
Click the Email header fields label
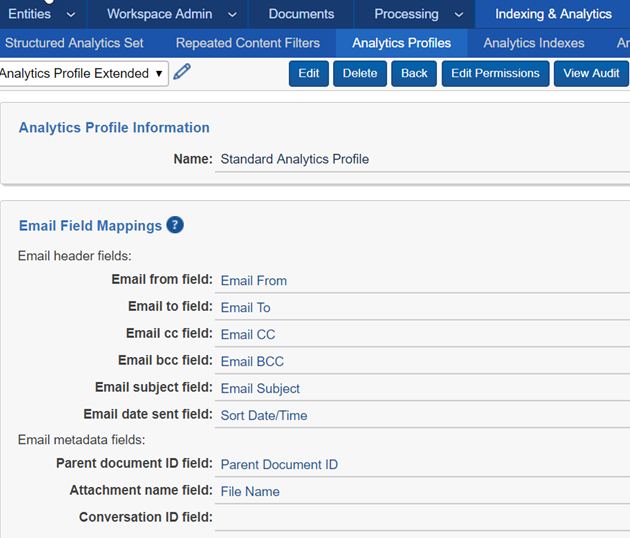(x=75, y=256)
